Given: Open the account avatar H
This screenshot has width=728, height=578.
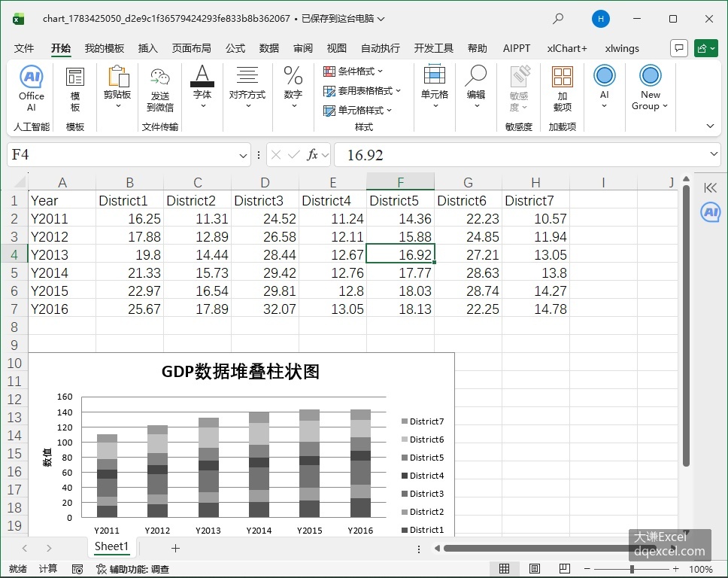Looking at the screenshot, I should (x=601, y=19).
